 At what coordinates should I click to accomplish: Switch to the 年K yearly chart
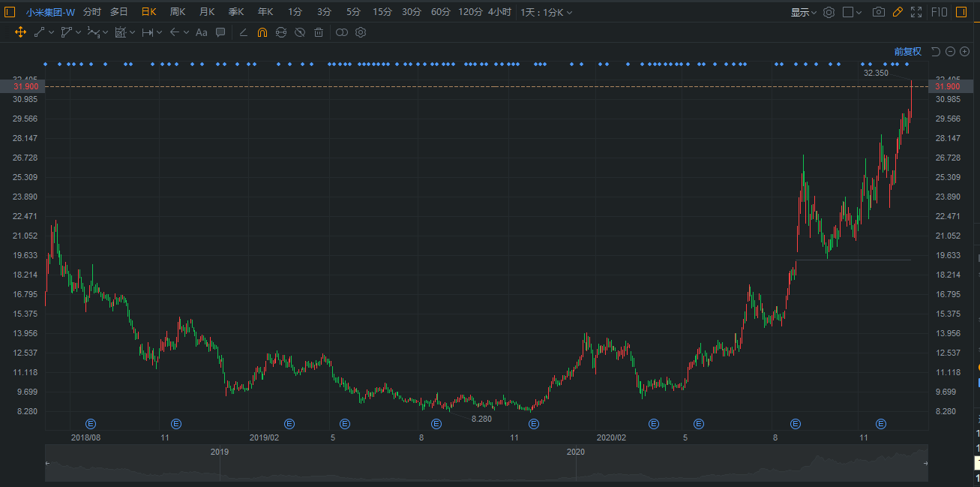pos(265,12)
